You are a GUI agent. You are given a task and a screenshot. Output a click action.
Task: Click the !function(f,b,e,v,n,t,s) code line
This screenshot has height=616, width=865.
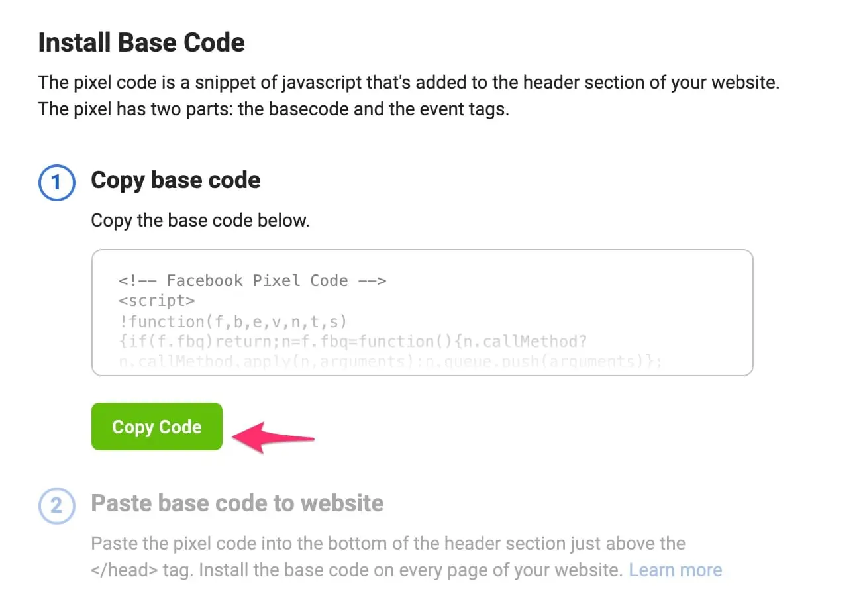pyautogui.click(x=232, y=321)
